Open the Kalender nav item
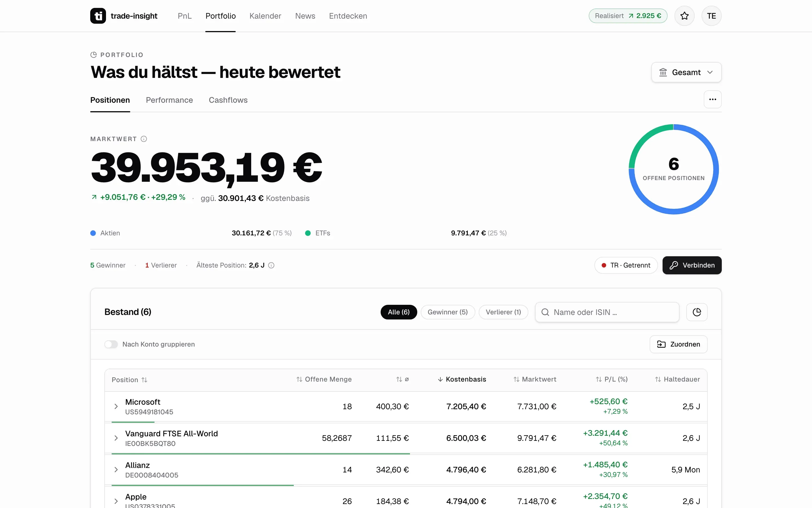The width and height of the screenshot is (812, 508). (x=265, y=16)
